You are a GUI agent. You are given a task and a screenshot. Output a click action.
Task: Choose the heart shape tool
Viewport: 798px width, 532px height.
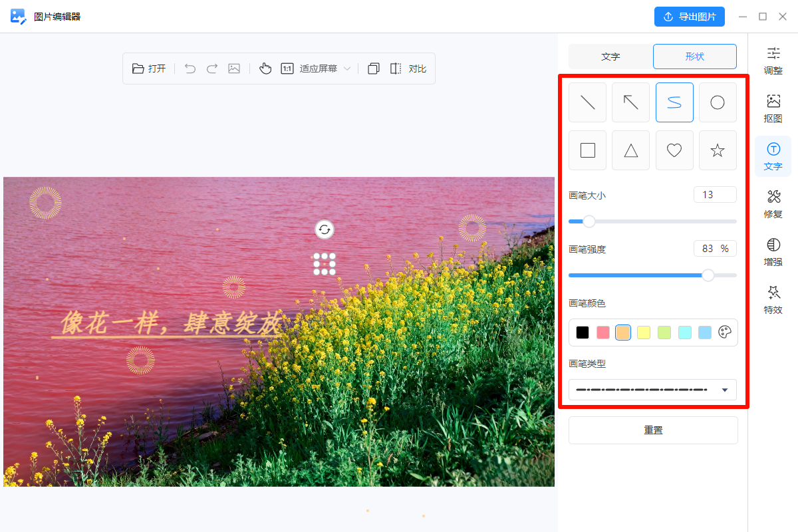tap(674, 150)
